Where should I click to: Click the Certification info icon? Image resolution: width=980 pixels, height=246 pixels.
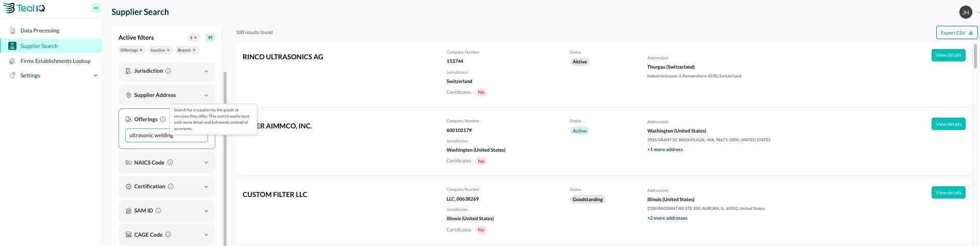[171, 187]
